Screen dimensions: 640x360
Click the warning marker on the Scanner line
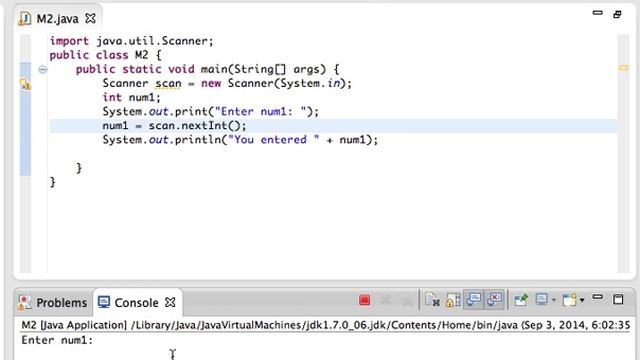tap(25, 84)
